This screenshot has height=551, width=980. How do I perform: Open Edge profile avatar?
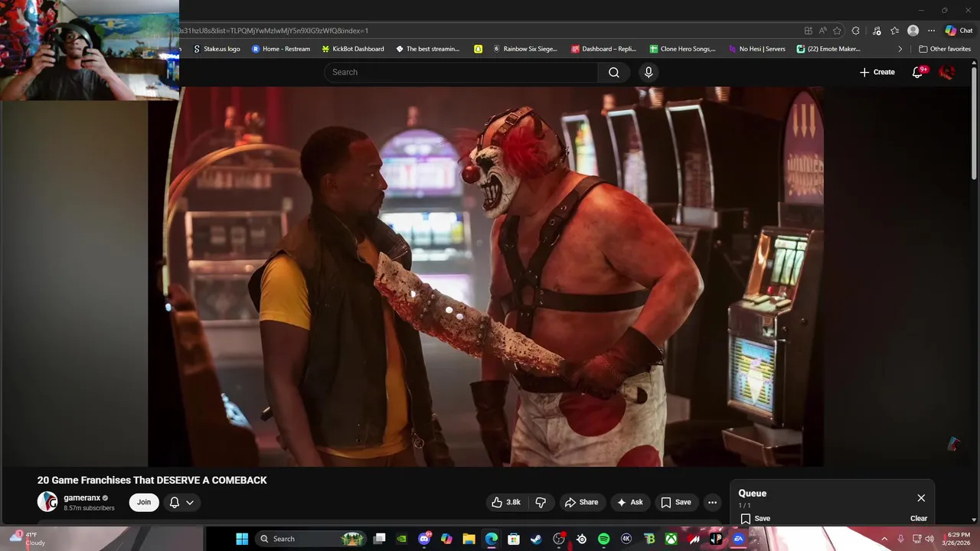(913, 31)
